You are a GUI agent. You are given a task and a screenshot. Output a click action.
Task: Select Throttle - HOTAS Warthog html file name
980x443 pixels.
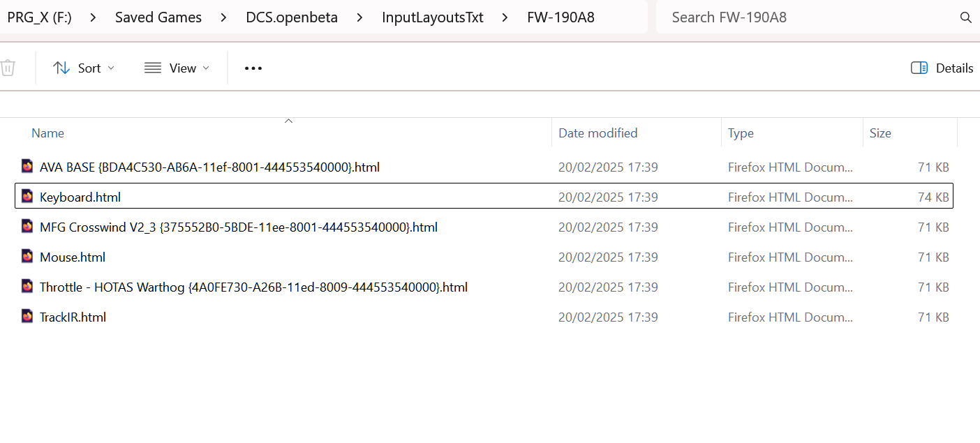point(253,287)
